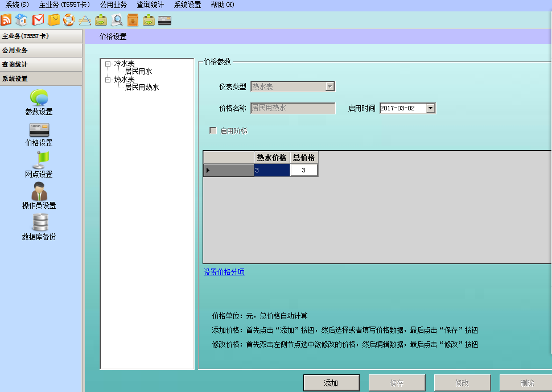Click the blue-roof house toolbar icon
Screen dimensions: 552x392
(22, 20)
